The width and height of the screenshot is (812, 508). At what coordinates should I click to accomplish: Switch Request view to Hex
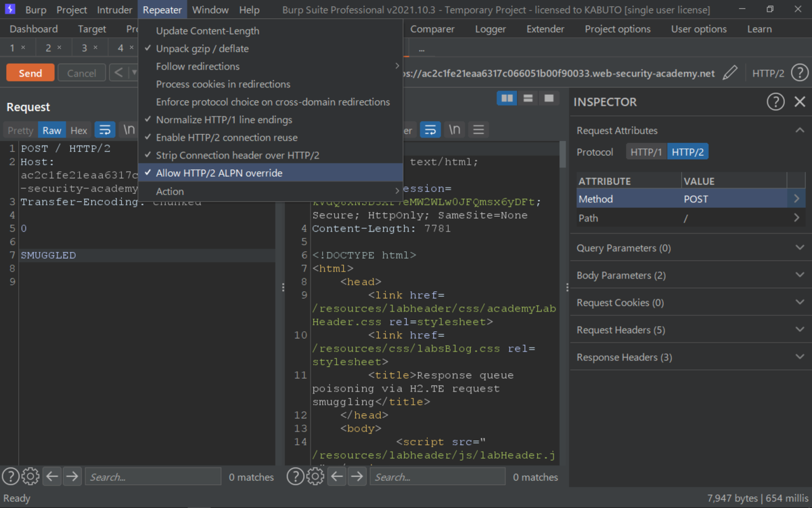(79, 130)
